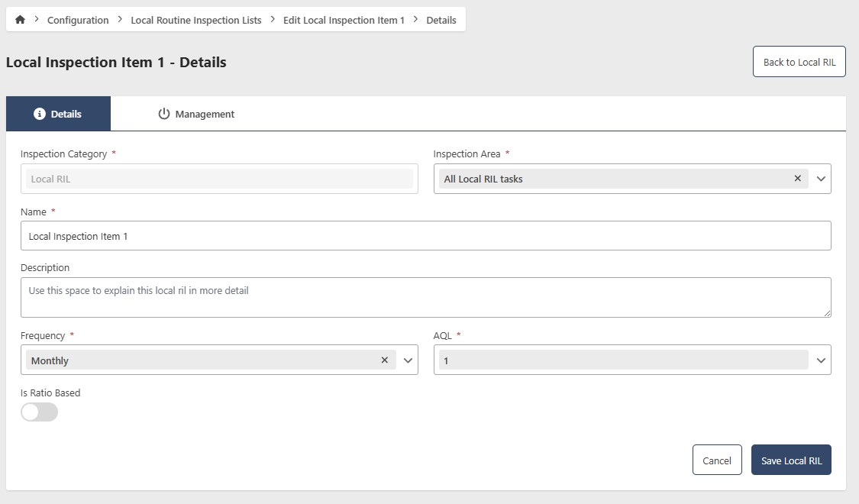Navigate to Local Routine Inspection Lists breadcrumb
Image resolution: width=859 pixels, height=504 pixels.
(x=195, y=20)
